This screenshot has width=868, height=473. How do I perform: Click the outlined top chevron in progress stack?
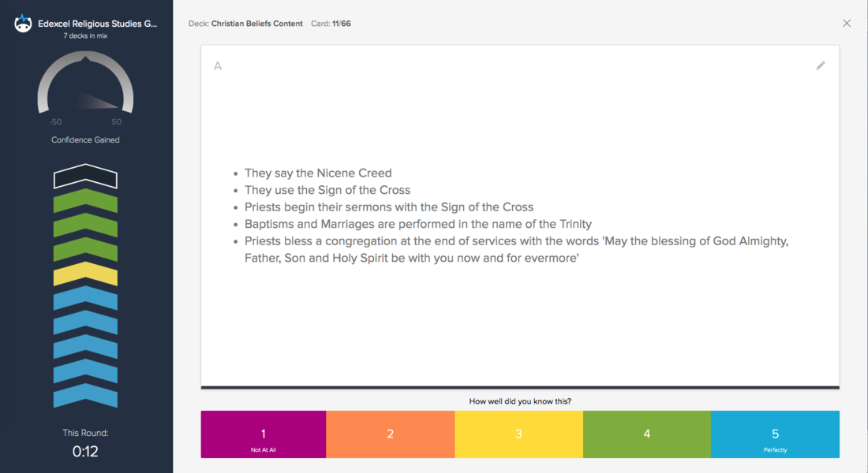point(85,176)
